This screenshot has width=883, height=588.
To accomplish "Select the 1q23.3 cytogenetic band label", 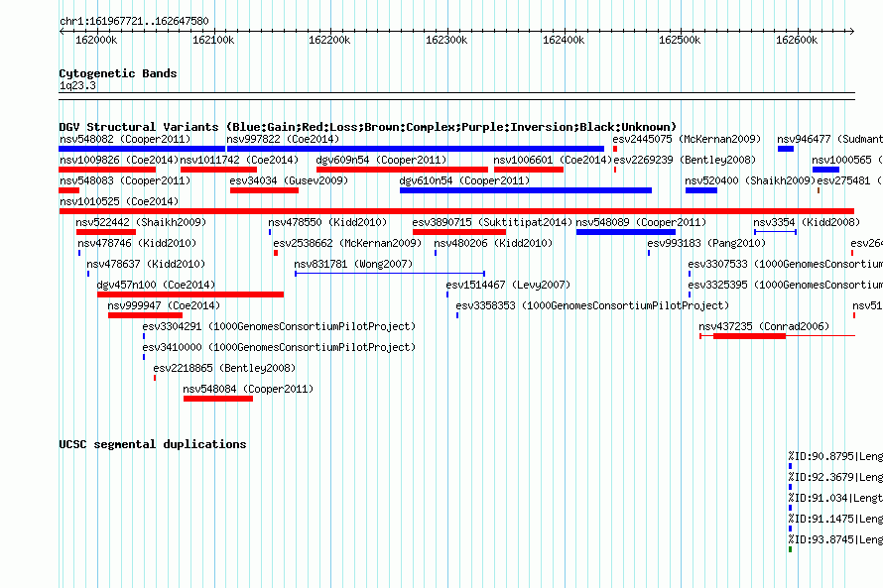I will coord(77,85).
